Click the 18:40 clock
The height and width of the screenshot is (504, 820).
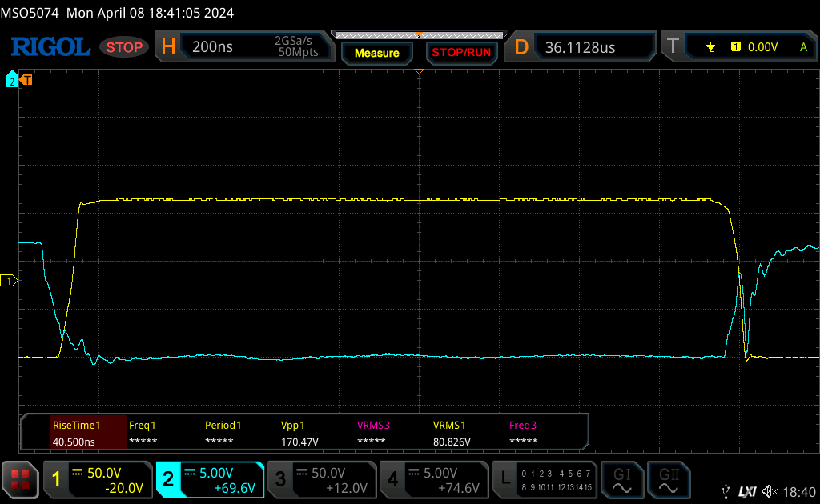pyautogui.click(x=799, y=492)
